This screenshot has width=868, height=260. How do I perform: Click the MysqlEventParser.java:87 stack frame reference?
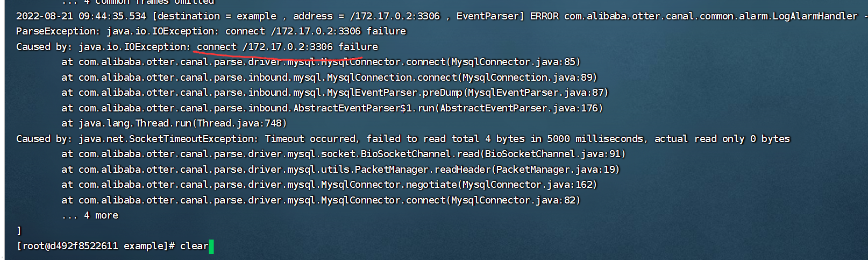pyautogui.click(x=538, y=93)
